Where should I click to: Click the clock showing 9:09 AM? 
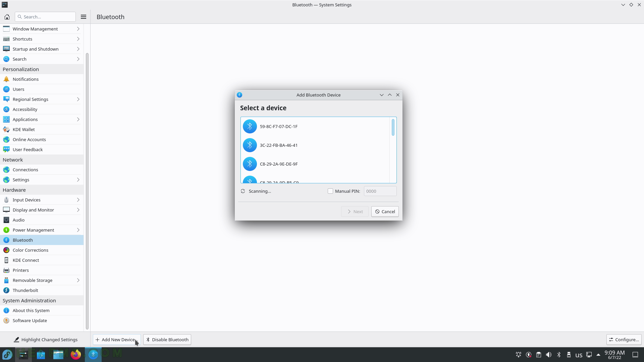[x=614, y=353]
